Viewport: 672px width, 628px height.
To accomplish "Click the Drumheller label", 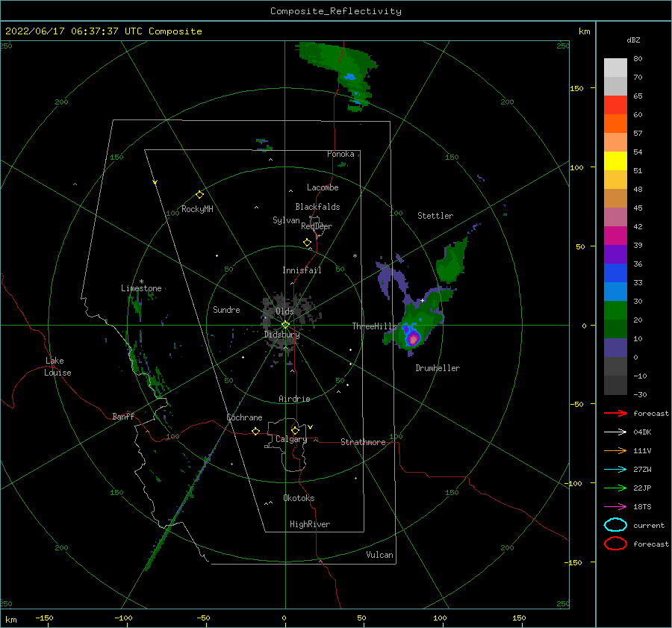I will point(438,368).
